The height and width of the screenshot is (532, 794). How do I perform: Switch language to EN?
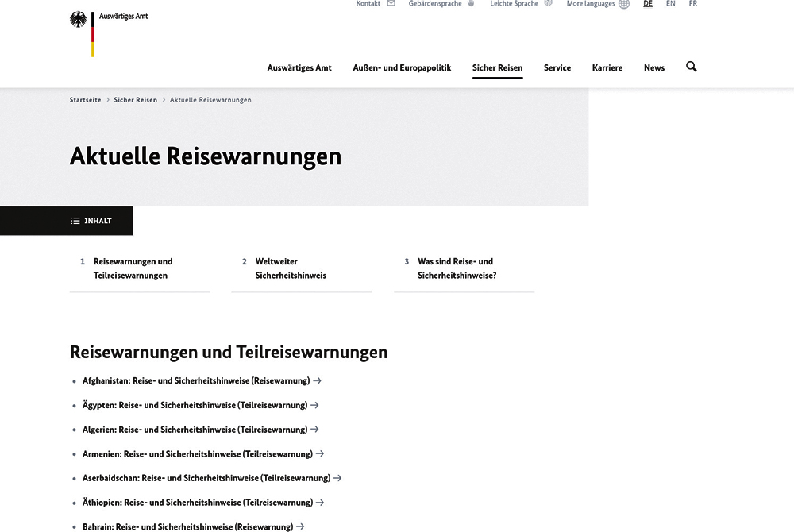671,4
